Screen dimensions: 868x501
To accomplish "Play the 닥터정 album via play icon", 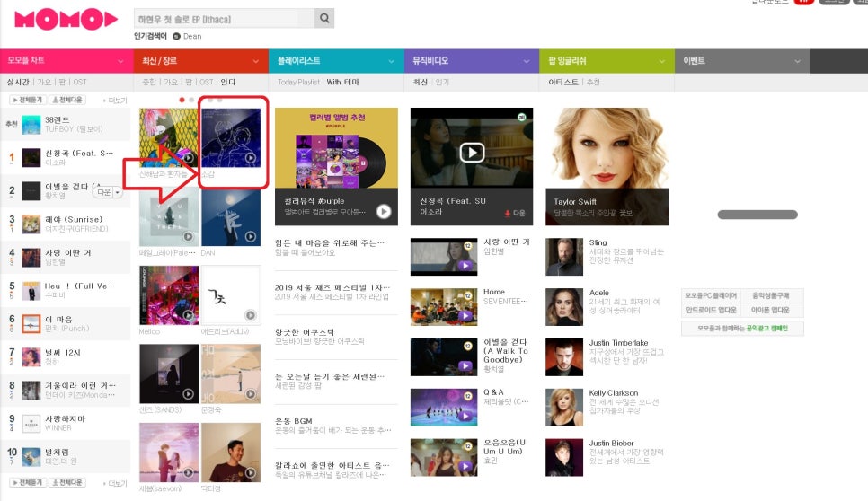I will 251,473.
